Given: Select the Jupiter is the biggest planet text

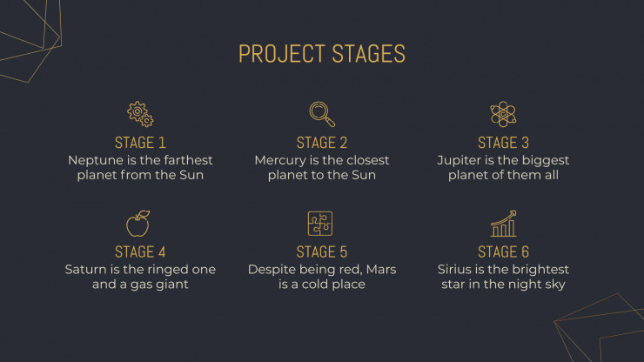Looking at the screenshot, I should 504,168.
